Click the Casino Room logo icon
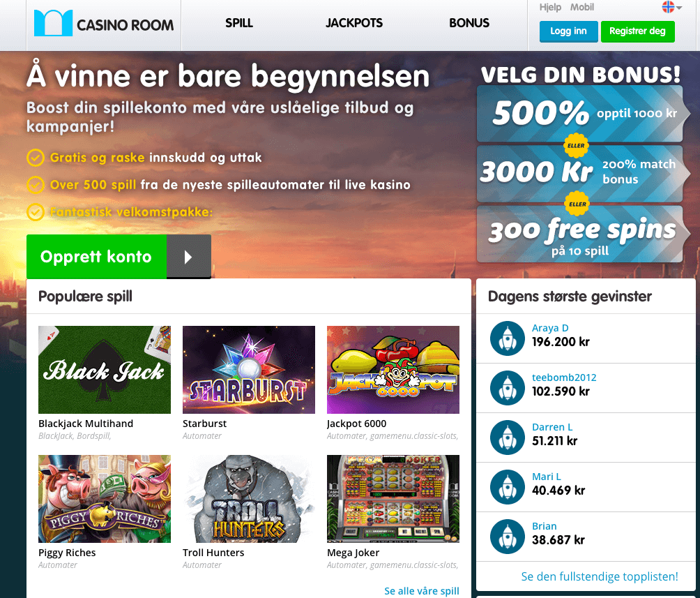This screenshot has width=700, height=598. pos(53,23)
